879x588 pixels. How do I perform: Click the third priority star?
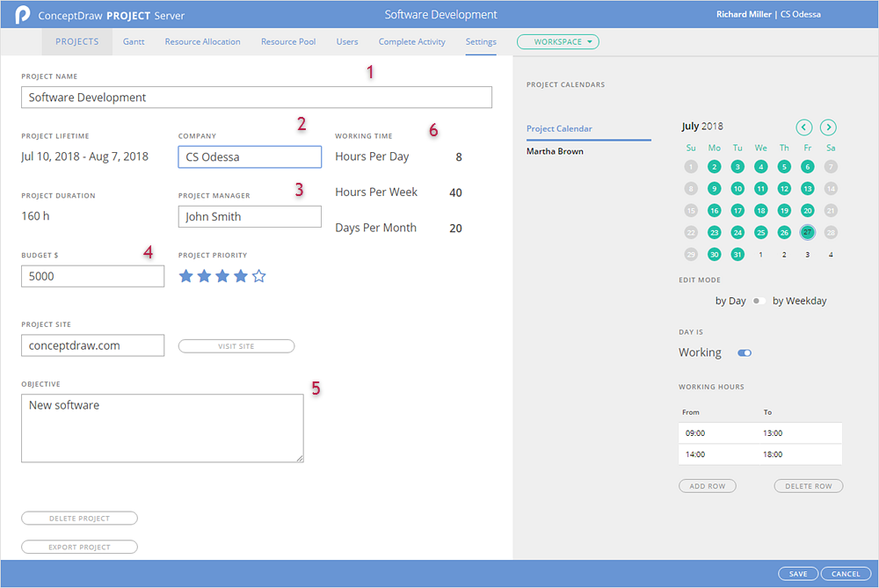tap(222, 277)
